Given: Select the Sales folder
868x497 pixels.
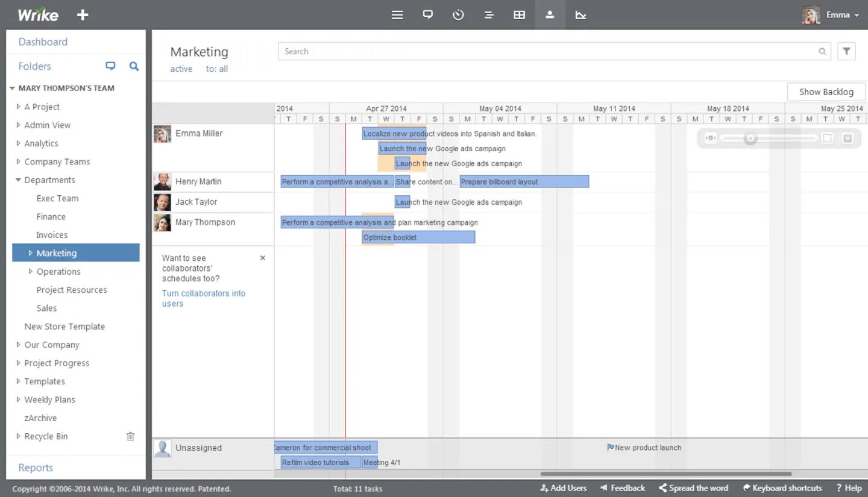Looking at the screenshot, I should click(46, 308).
